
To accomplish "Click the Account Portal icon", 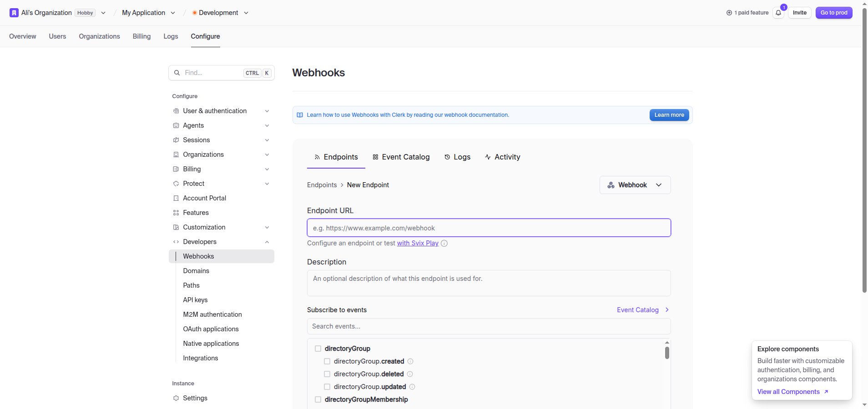I will tap(176, 198).
